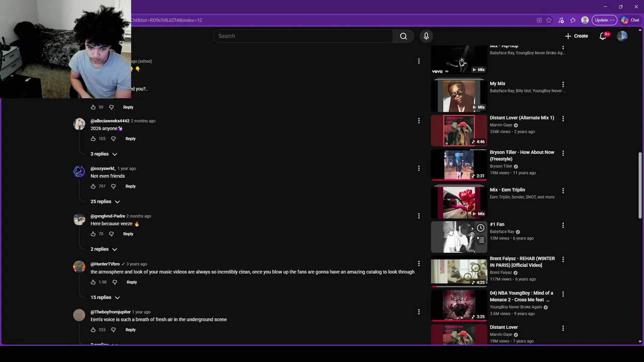
Task: Dislike the '2026 anyone' comment
Action: tap(113, 139)
